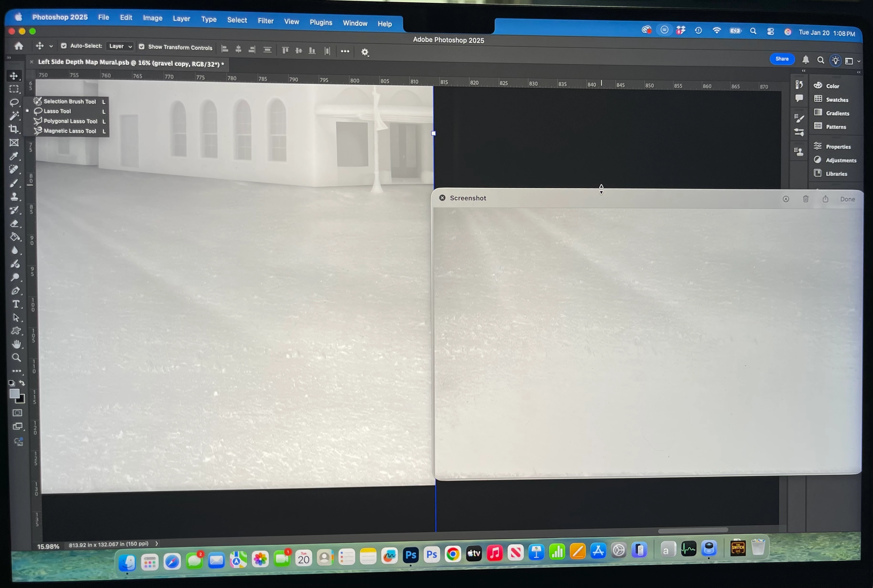The width and height of the screenshot is (873, 588).
Task: Open more align options three dots
Action: pos(345,51)
